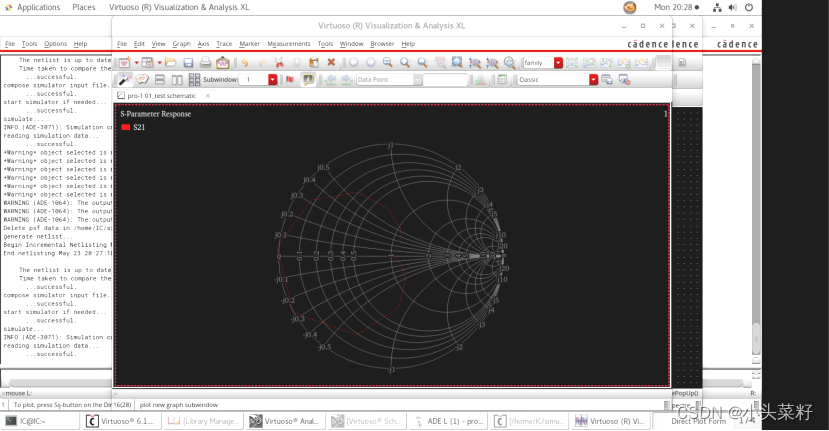The image size is (829, 431).
Task: Save graph image with clipboard waveform icon
Action: 223,62
